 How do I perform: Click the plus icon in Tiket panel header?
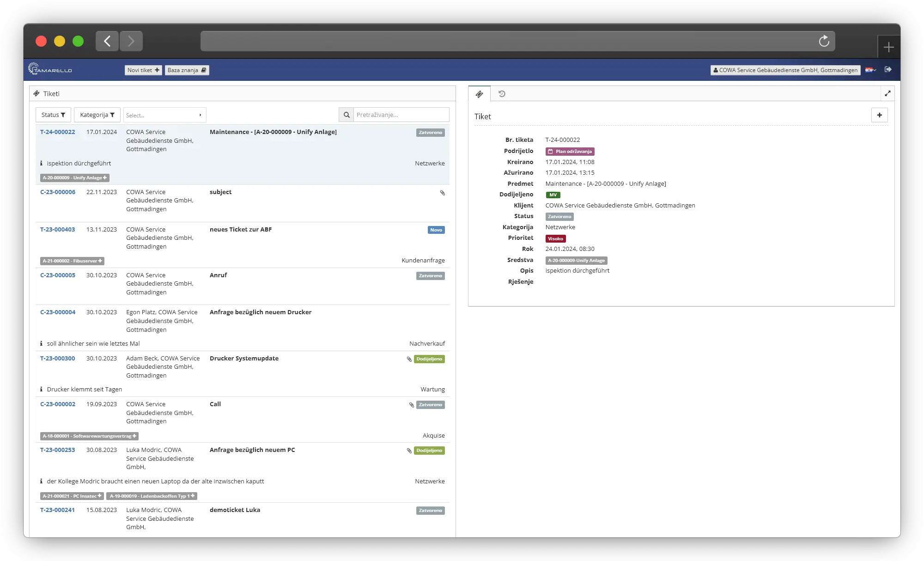(x=879, y=115)
